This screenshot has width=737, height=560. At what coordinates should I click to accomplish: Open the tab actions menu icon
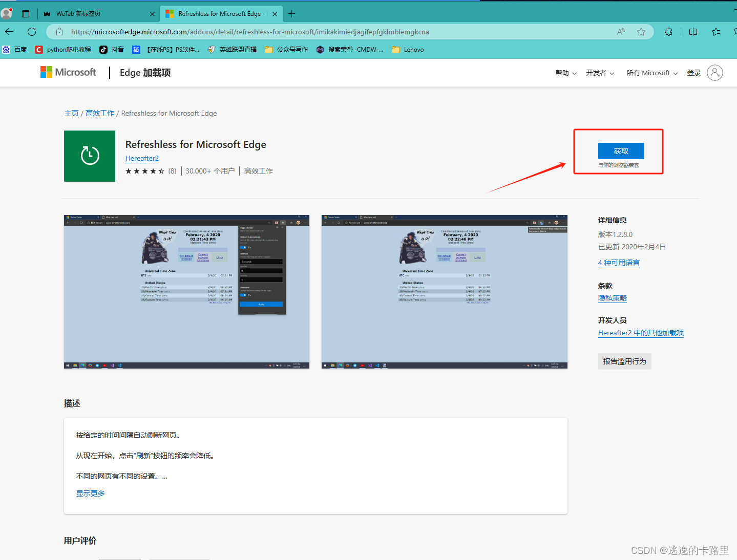click(x=26, y=14)
